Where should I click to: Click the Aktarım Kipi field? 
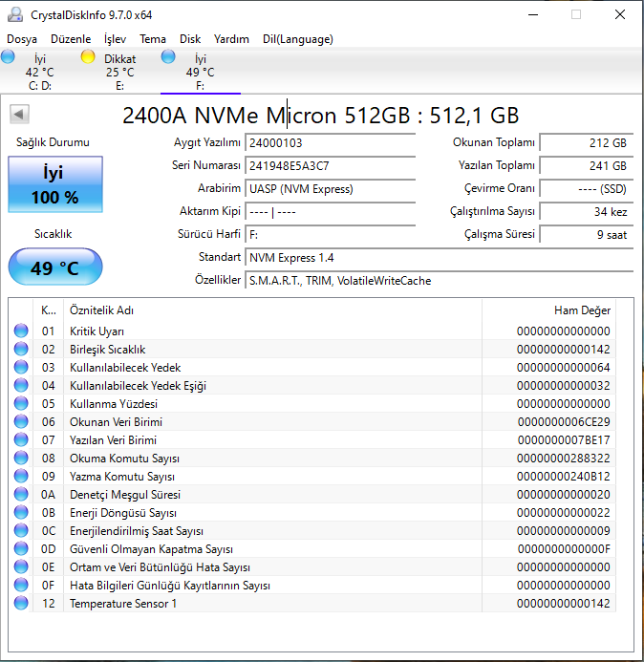[331, 211]
